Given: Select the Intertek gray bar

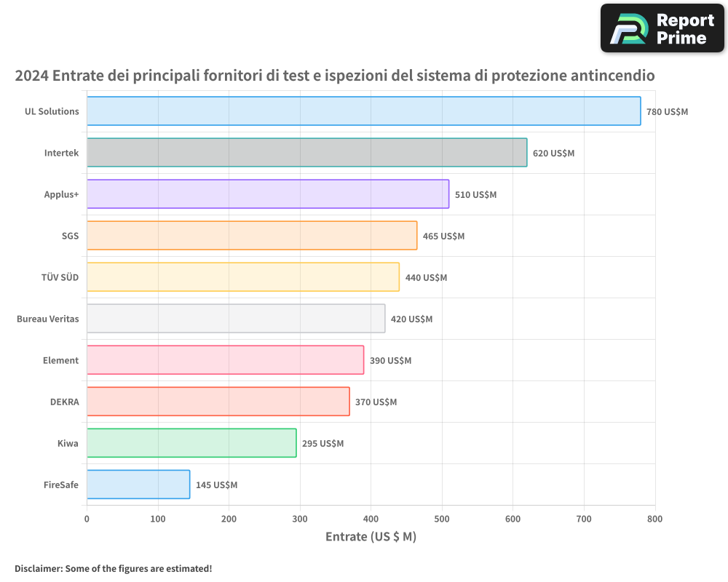Looking at the screenshot, I should click(x=306, y=153).
